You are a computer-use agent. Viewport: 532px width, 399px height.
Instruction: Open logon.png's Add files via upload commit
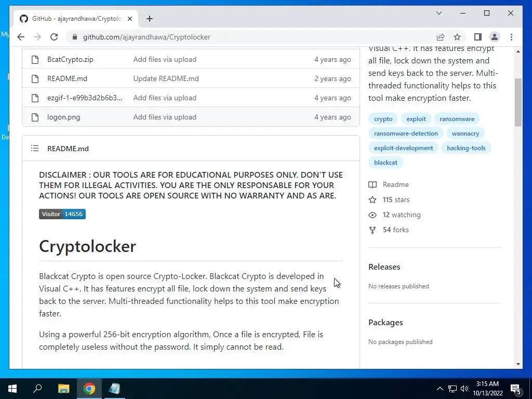pos(165,117)
